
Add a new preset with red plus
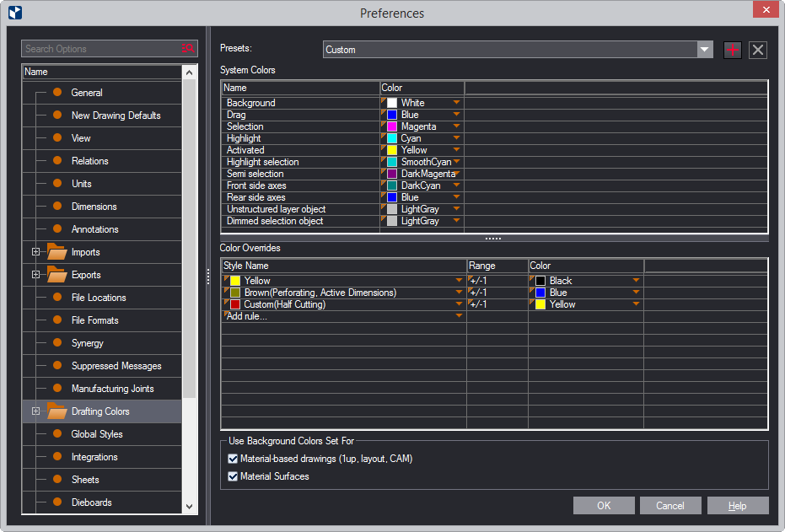[x=733, y=50]
